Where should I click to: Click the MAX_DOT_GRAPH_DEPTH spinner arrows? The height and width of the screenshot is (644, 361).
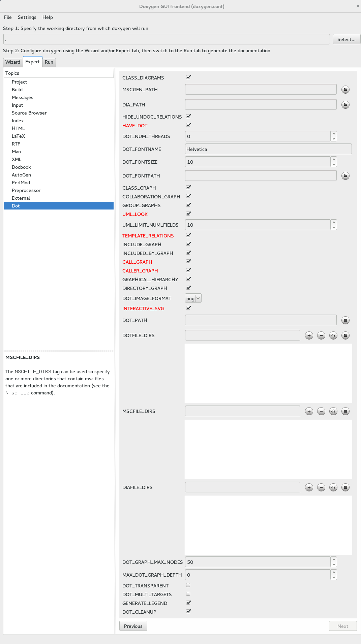pyautogui.click(x=334, y=575)
